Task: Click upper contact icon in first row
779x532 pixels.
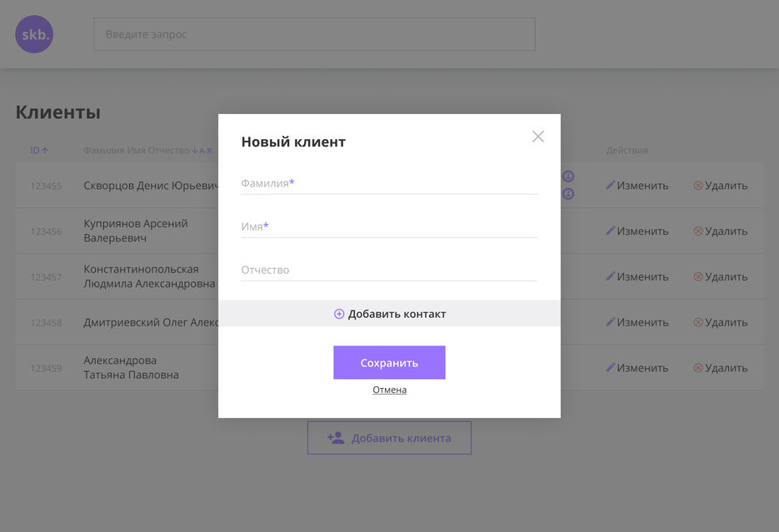Action: click(568, 177)
